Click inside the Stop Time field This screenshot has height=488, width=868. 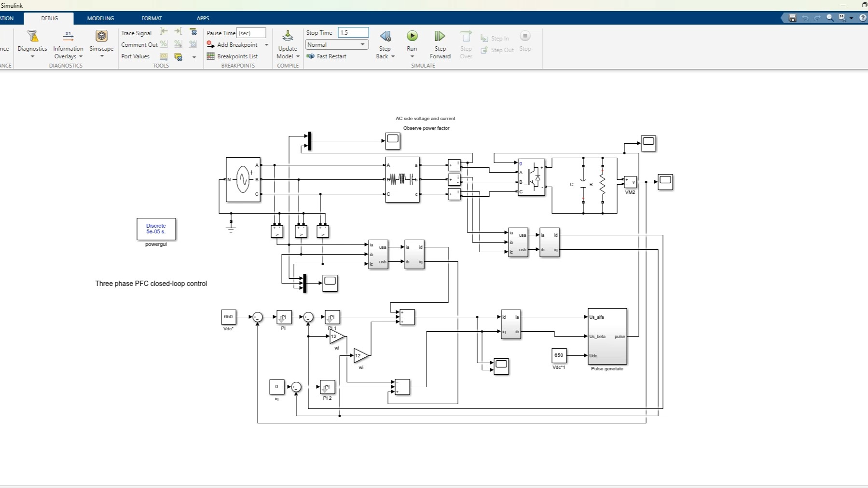(x=353, y=32)
